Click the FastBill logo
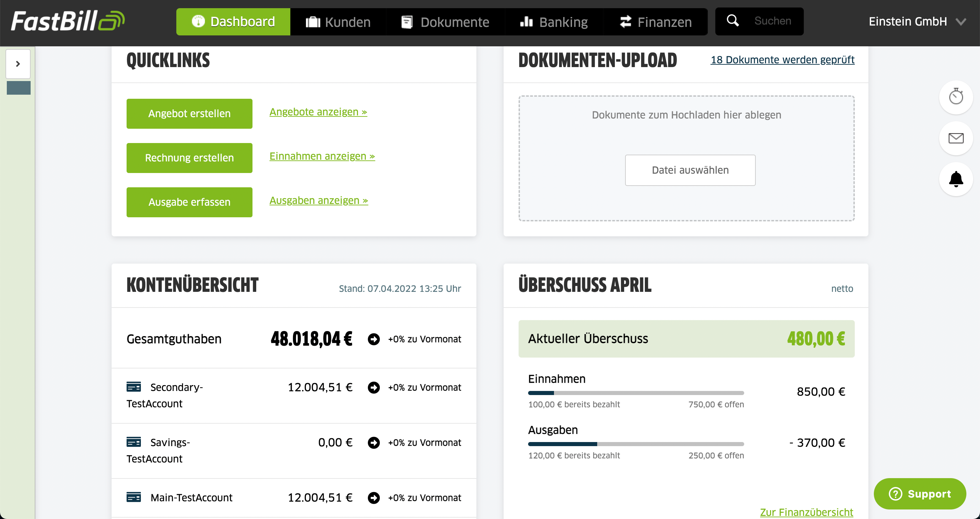The width and height of the screenshot is (980, 519). (68, 21)
